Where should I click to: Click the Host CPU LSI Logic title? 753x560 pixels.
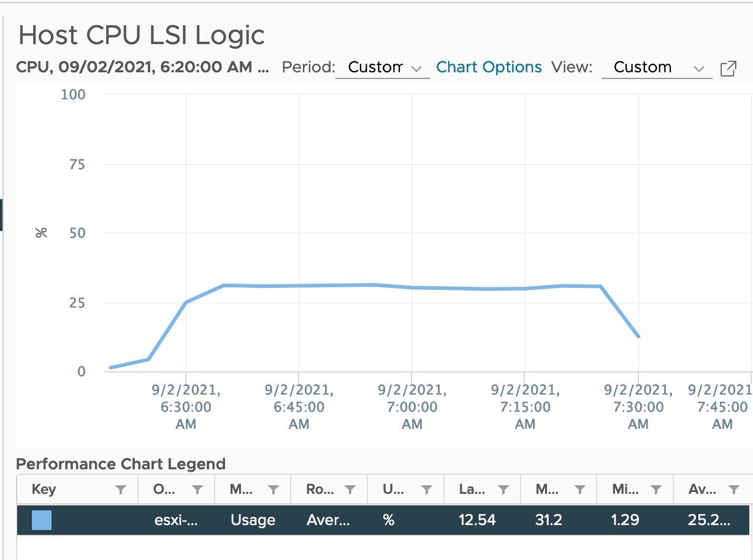click(142, 36)
